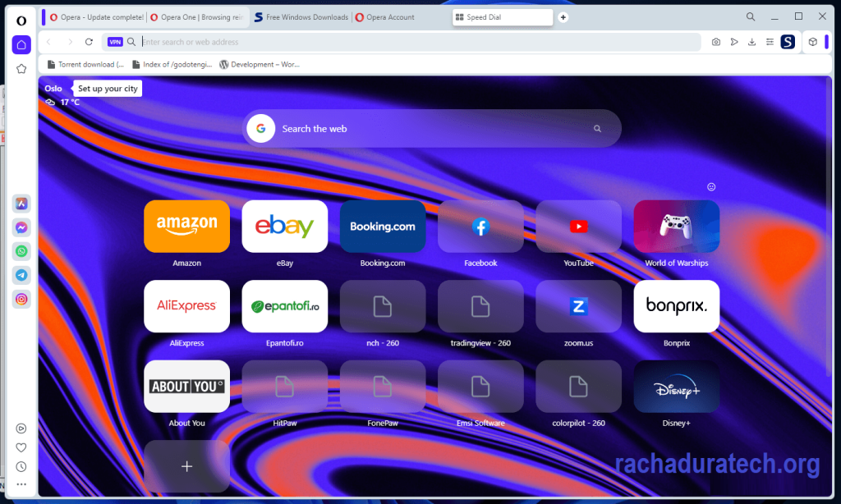
Task: Open the Opera main menu logo
Action: tap(21, 21)
